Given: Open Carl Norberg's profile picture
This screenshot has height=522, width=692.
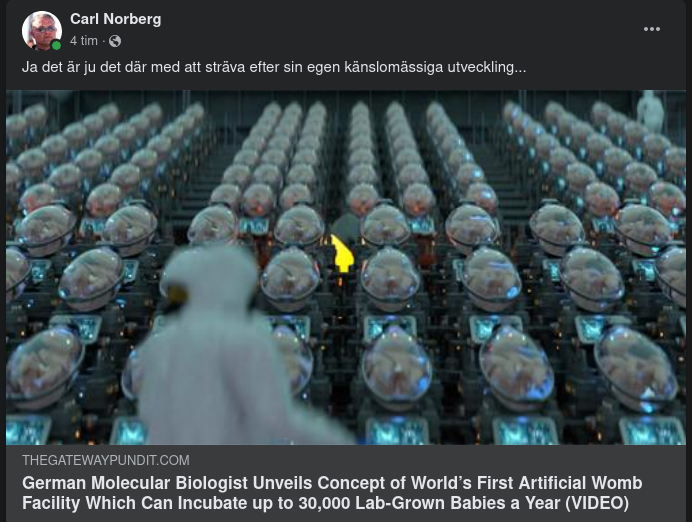Looking at the screenshot, I should tap(41, 30).
